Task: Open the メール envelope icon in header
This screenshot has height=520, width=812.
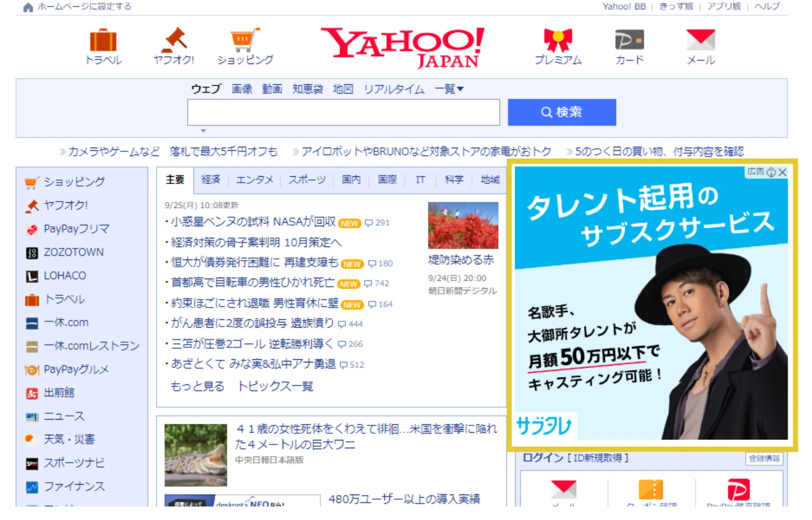Action: tap(701, 40)
